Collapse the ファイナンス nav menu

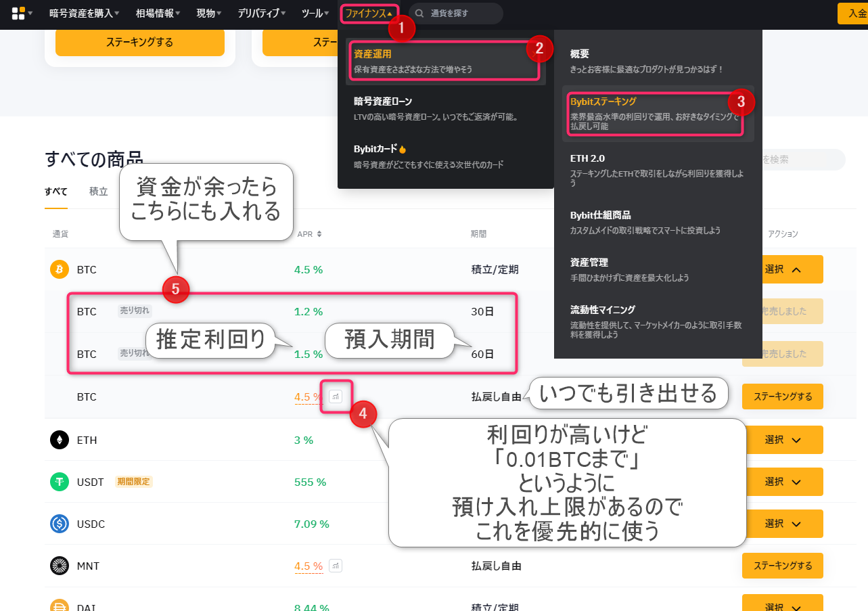pyautogui.click(x=369, y=14)
